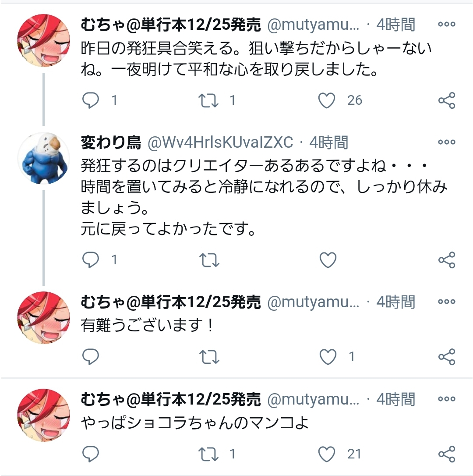
Task: Share the 有難うございます tweet
Action: coord(447,357)
